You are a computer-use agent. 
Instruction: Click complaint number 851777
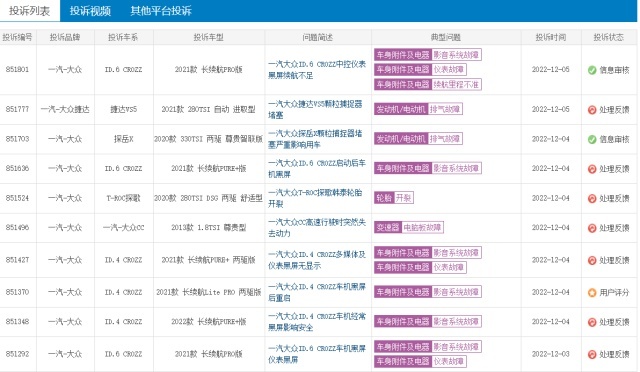coord(17,109)
